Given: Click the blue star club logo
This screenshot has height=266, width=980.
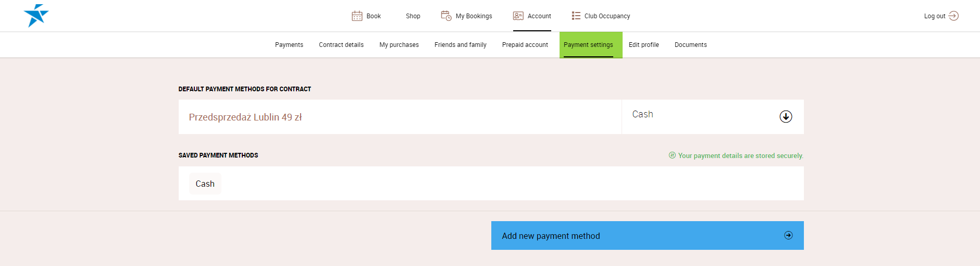Looking at the screenshot, I should click(36, 15).
